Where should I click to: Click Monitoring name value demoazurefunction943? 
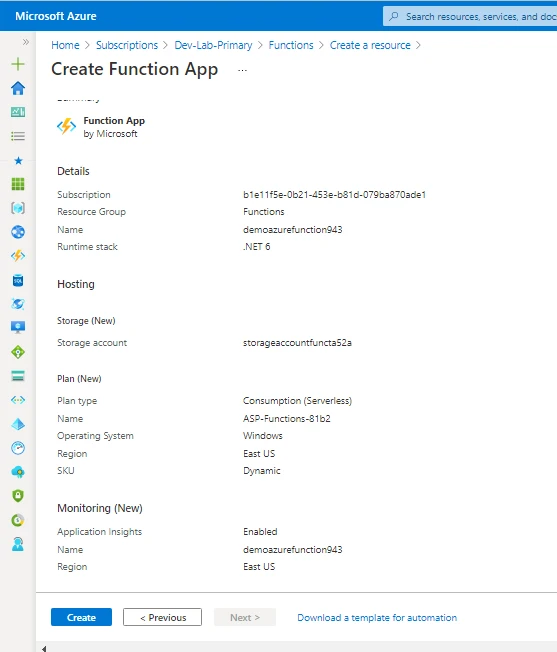pos(293,550)
